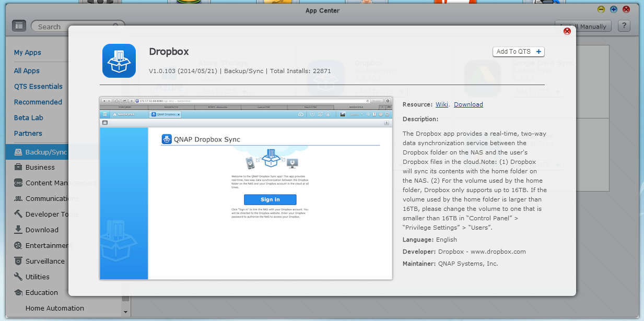Viewport: 644px width, 321px height.
Task: Open the Wiki resource link
Action: [x=442, y=104]
